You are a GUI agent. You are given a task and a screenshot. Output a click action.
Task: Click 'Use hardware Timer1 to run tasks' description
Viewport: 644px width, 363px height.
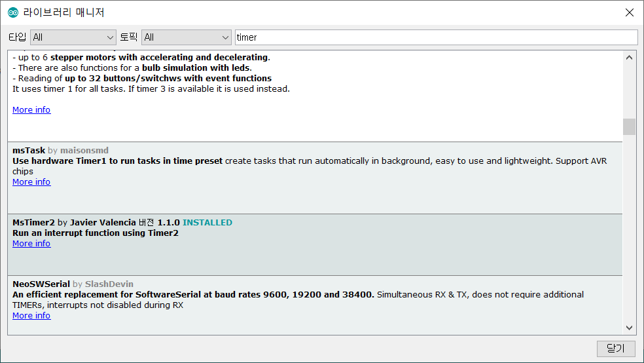pyautogui.click(x=310, y=166)
